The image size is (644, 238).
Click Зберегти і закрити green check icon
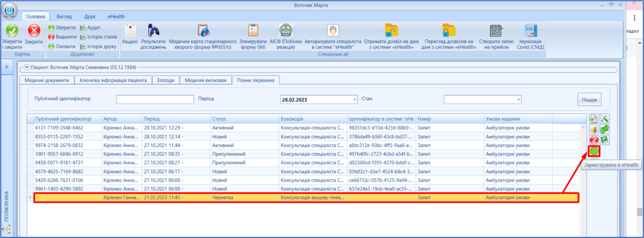tap(12, 31)
